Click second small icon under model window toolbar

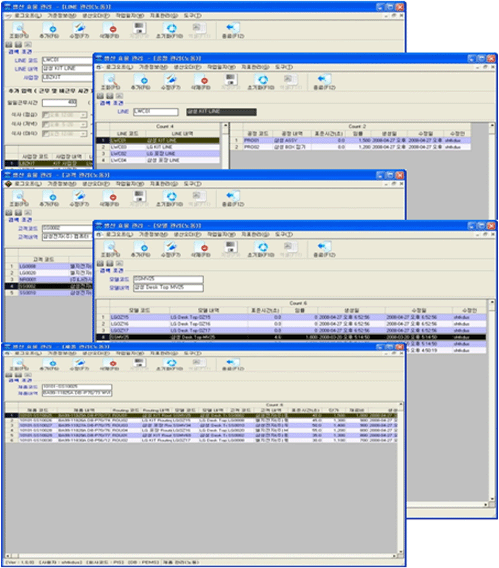(110, 263)
